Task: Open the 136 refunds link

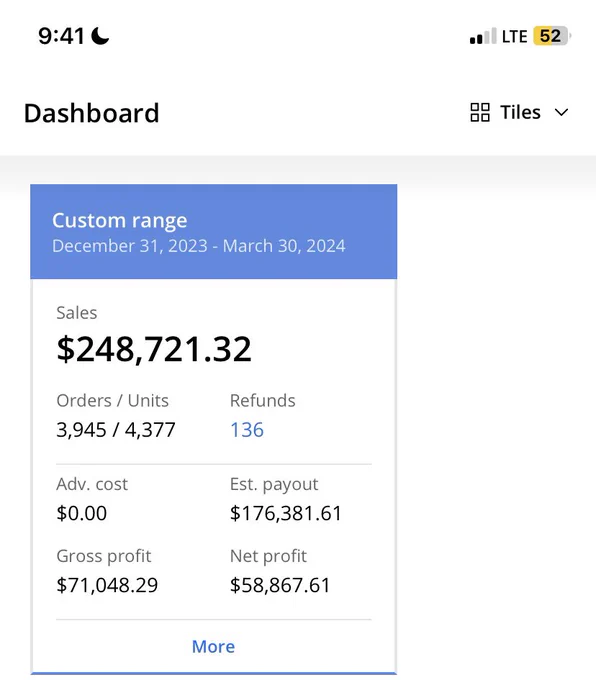Action: pos(247,430)
